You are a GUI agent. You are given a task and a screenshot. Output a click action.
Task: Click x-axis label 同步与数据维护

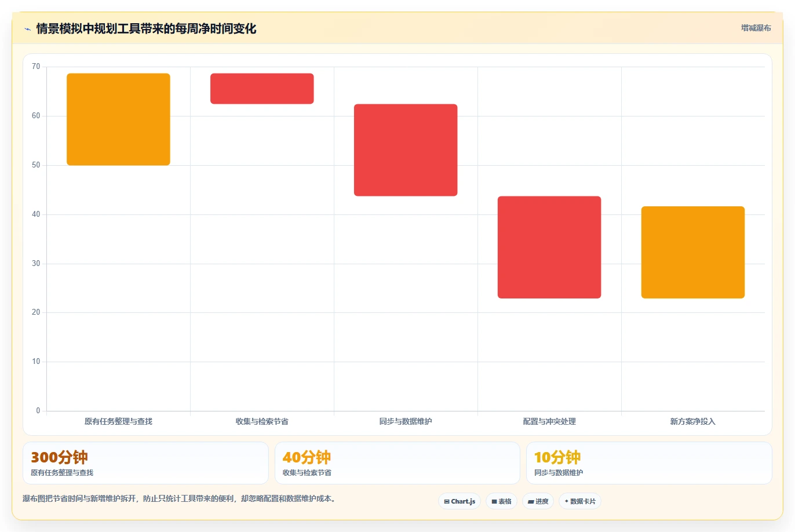pos(406,421)
